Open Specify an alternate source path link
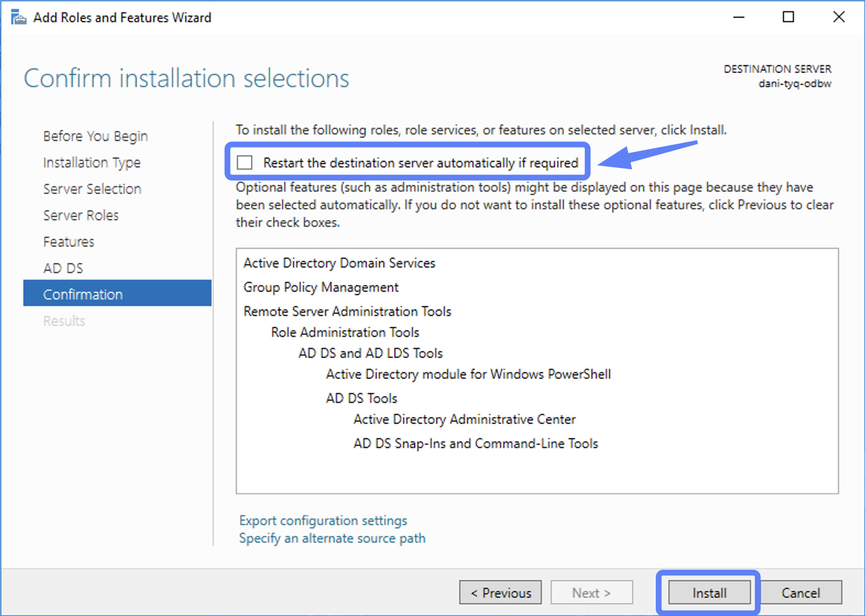 [332, 538]
